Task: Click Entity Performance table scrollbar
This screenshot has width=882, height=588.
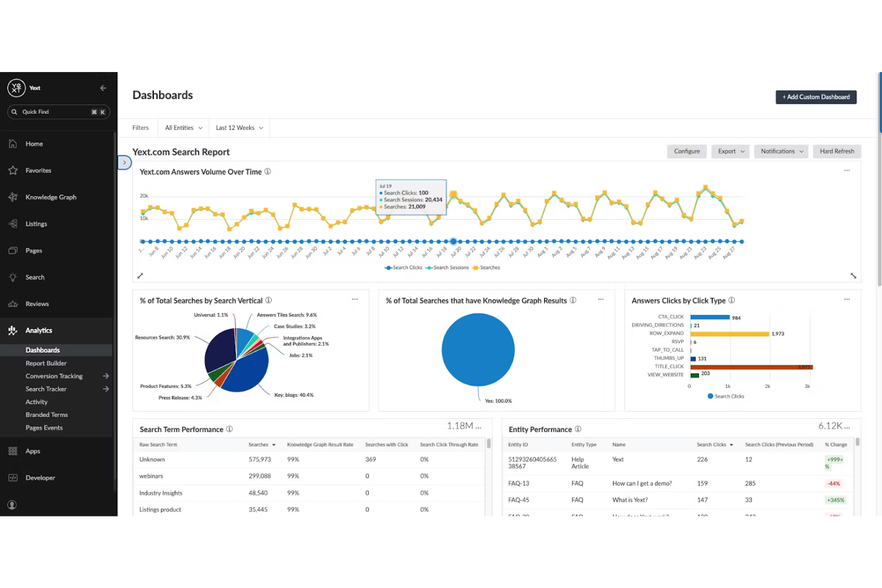Action: click(858, 443)
